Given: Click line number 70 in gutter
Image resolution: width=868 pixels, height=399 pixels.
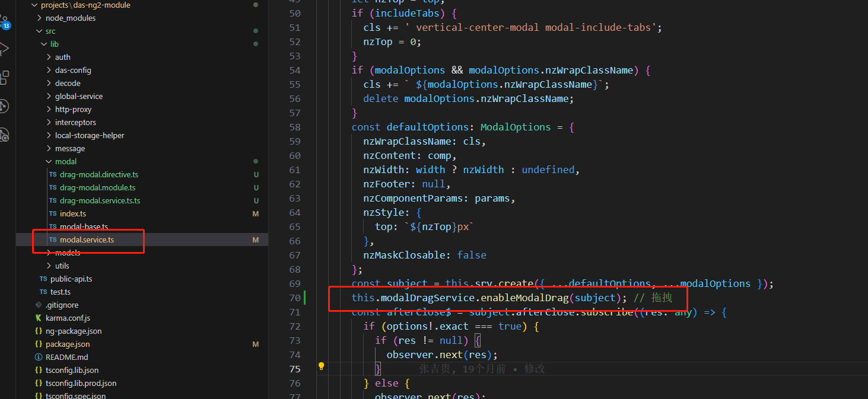Looking at the screenshot, I should pyautogui.click(x=295, y=298).
